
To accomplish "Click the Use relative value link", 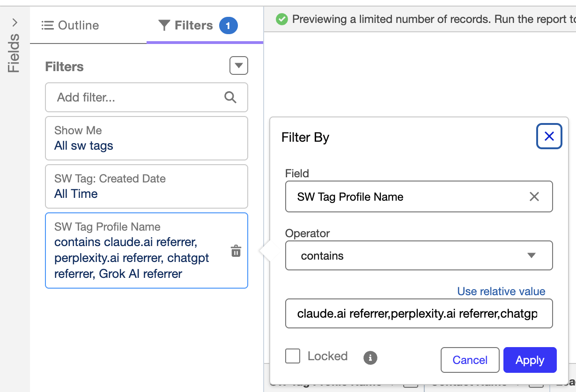I will [x=501, y=291].
